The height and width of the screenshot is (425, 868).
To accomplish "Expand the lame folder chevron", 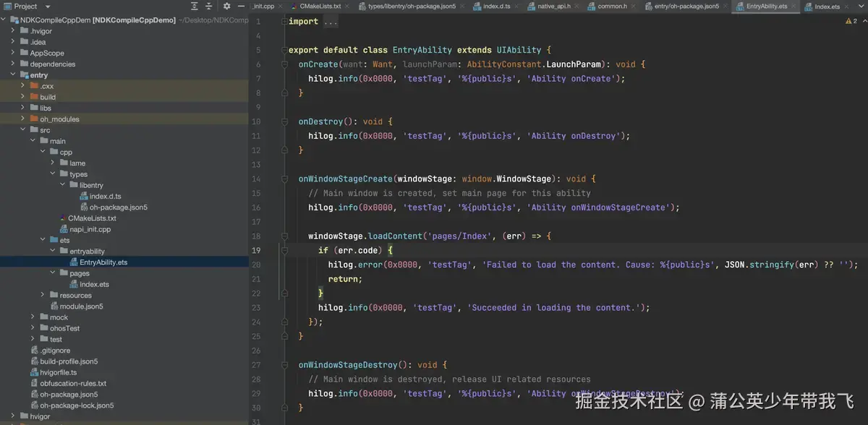I will 53,163.
